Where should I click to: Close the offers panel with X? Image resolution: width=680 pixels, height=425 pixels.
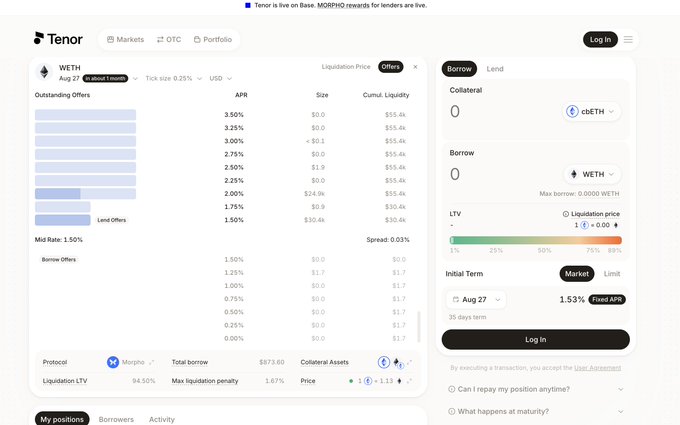415,67
